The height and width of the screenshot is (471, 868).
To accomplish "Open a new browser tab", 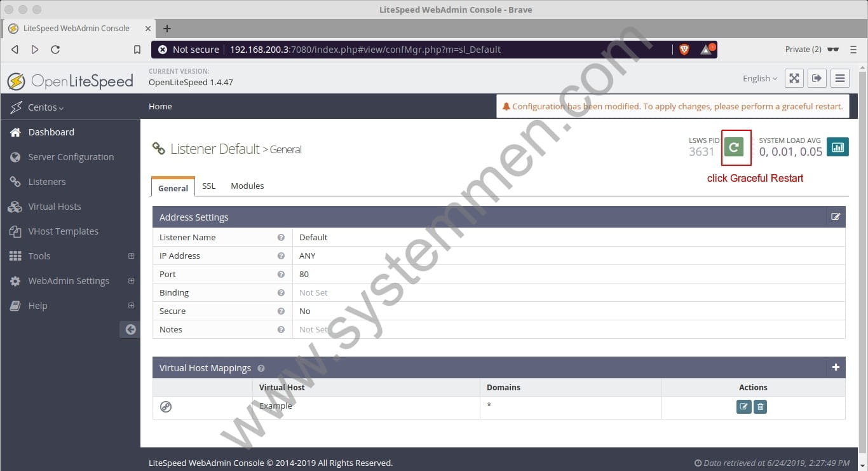I will tap(167, 29).
